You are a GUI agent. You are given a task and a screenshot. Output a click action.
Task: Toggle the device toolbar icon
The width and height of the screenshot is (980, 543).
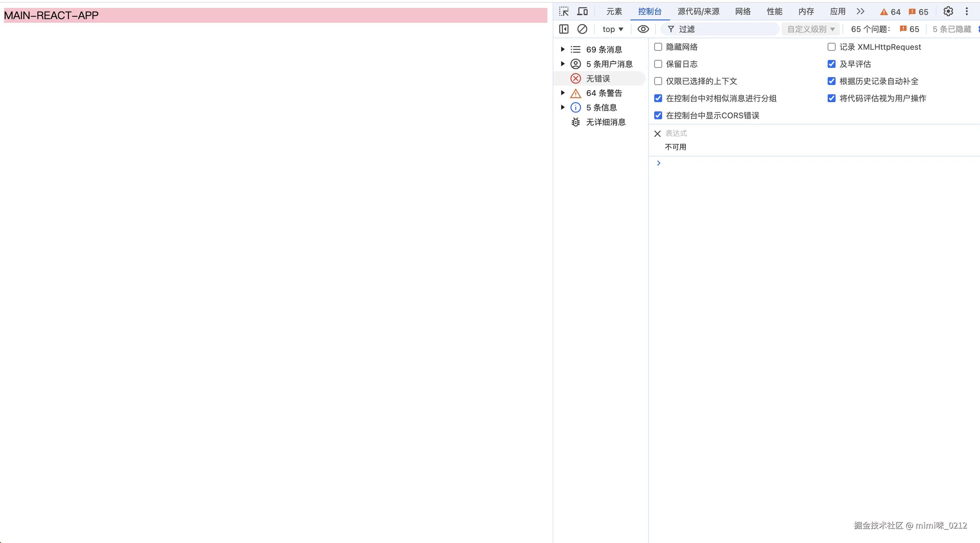(x=582, y=12)
